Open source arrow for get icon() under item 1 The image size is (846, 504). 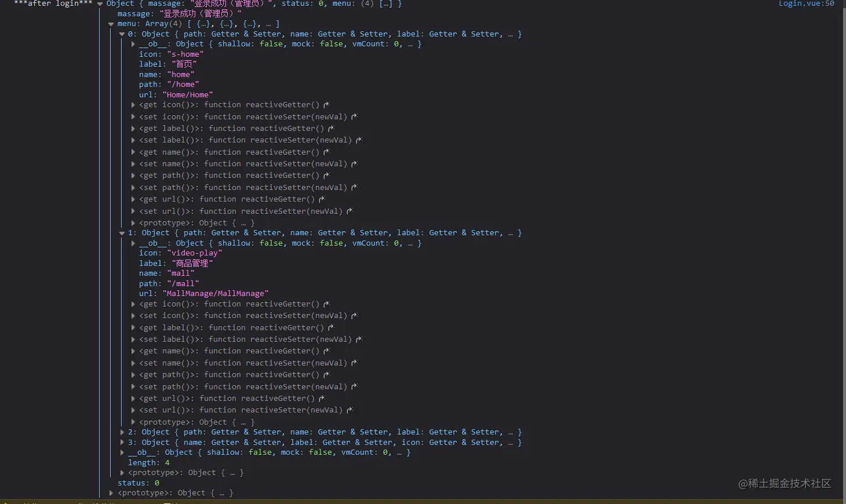point(326,304)
